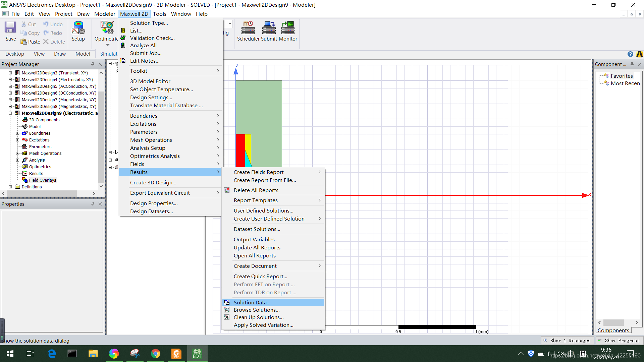Select Solution Data menu entry

[x=252, y=302]
